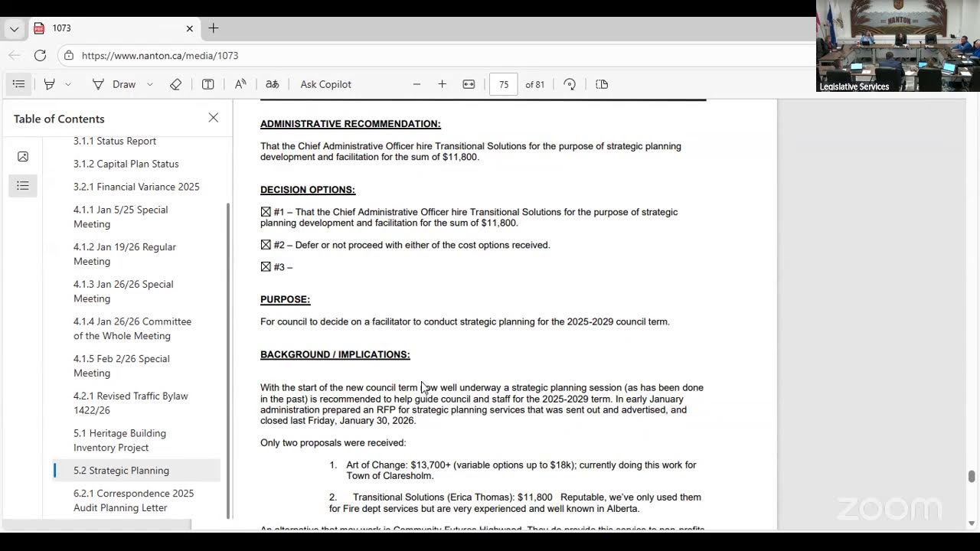Go to 5.1 Heritage Building Inventory Project
Viewport: 980px width, 551px height.
coord(119,440)
